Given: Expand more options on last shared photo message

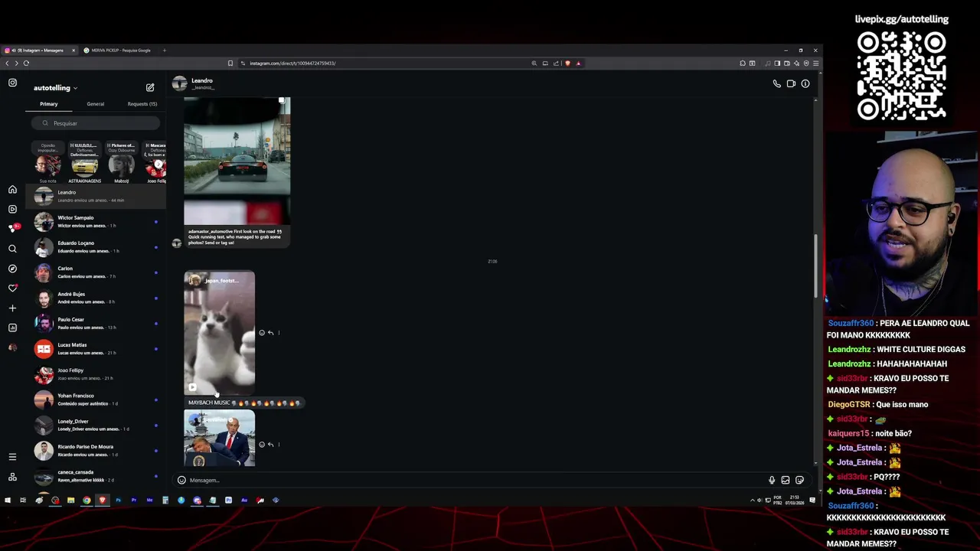Looking at the screenshot, I should pyautogui.click(x=279, y=445).
